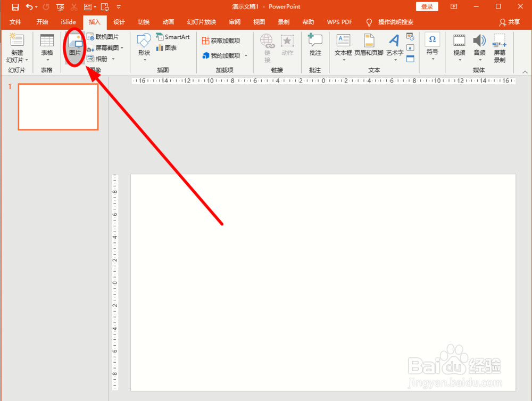The height and width of the screenshot is (401, 532).
Task: Open the 审阅 Review tab
Action: click(235, 22)
